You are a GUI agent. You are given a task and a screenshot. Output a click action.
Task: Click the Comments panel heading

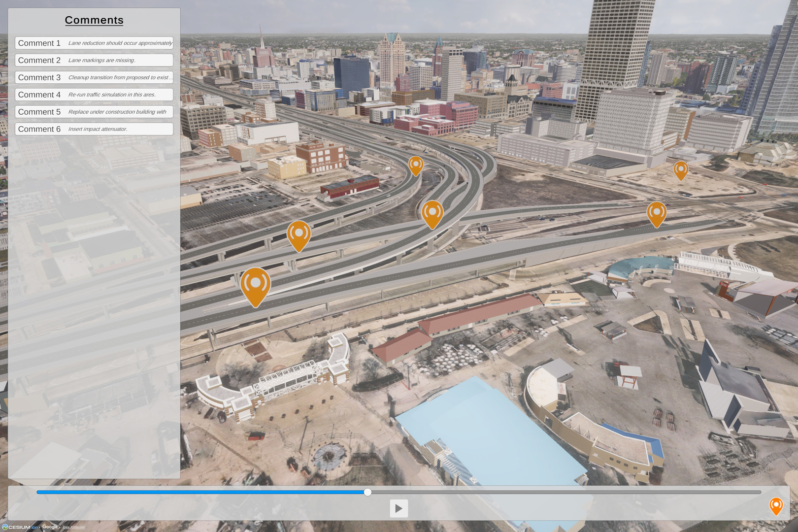pos(94,20)
